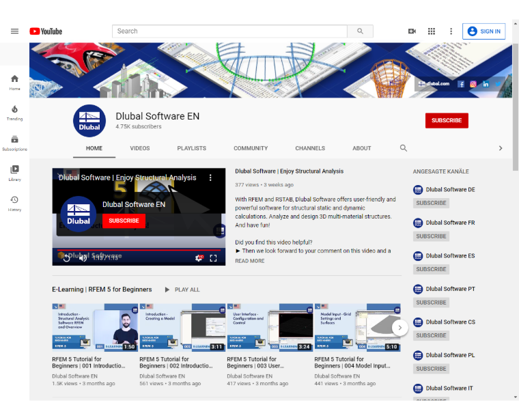
Task: Click the Dlubal Software DE channel avatar
Action: pos(418,190)
